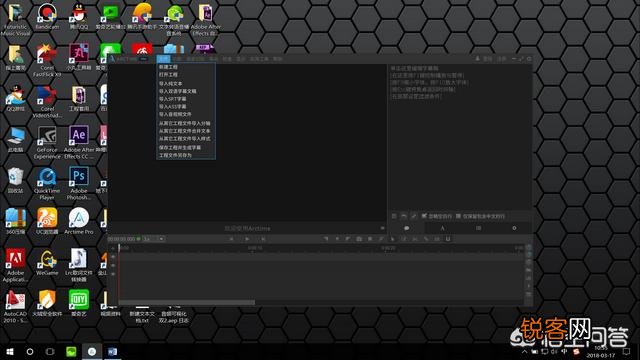Switch to the letter A style tab

tap(442, 228)
